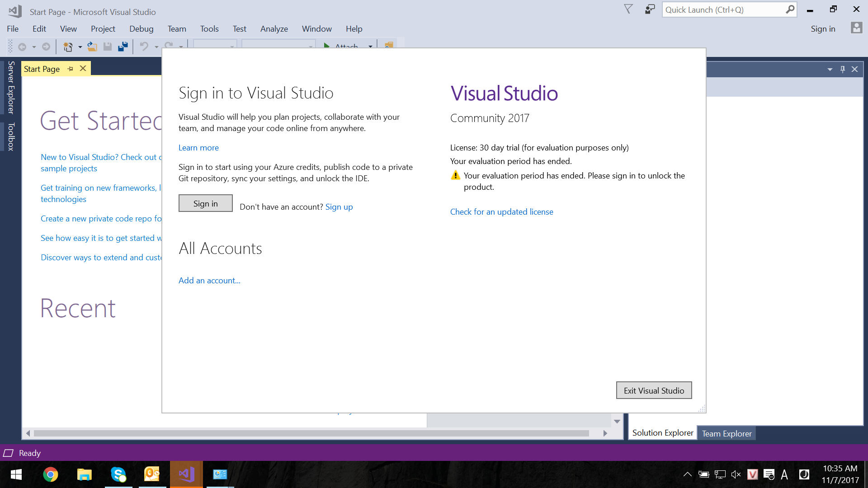Image resolution: width=868 pixels, height=488 pixels.
Task: Open the Project menu
Action: [x=103, y=28]
